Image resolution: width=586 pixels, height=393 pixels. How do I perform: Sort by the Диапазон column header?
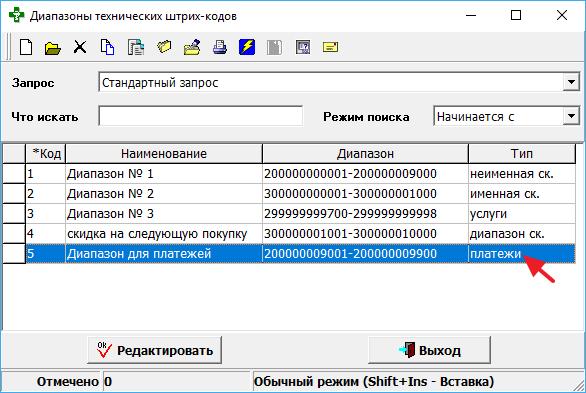click(365, 154)
